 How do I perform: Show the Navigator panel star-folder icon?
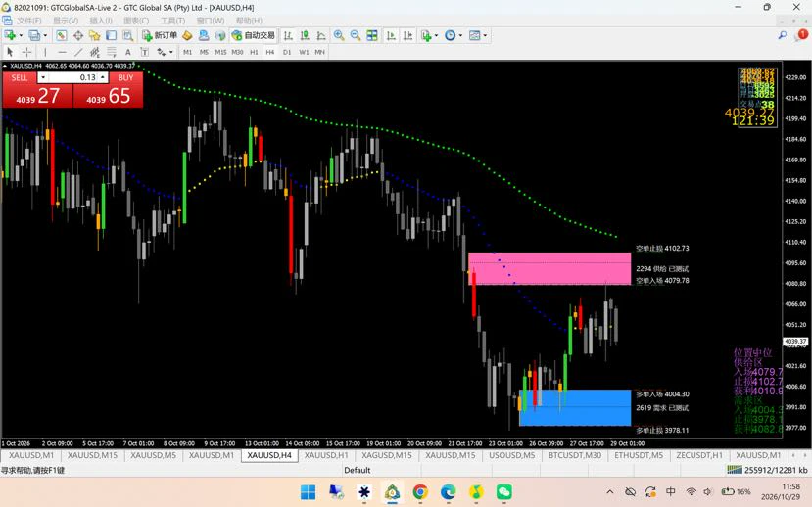pyautogui.click(x=95, y=35)
